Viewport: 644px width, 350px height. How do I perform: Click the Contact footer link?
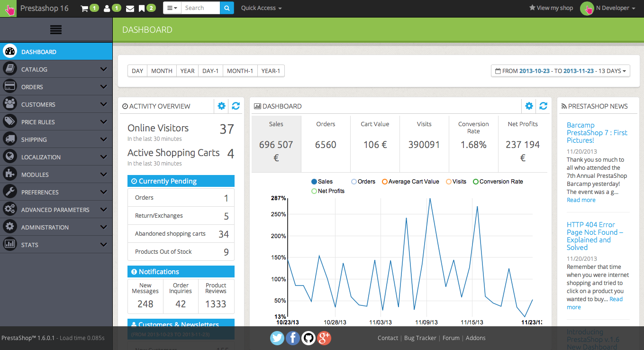tap(388, 338)
